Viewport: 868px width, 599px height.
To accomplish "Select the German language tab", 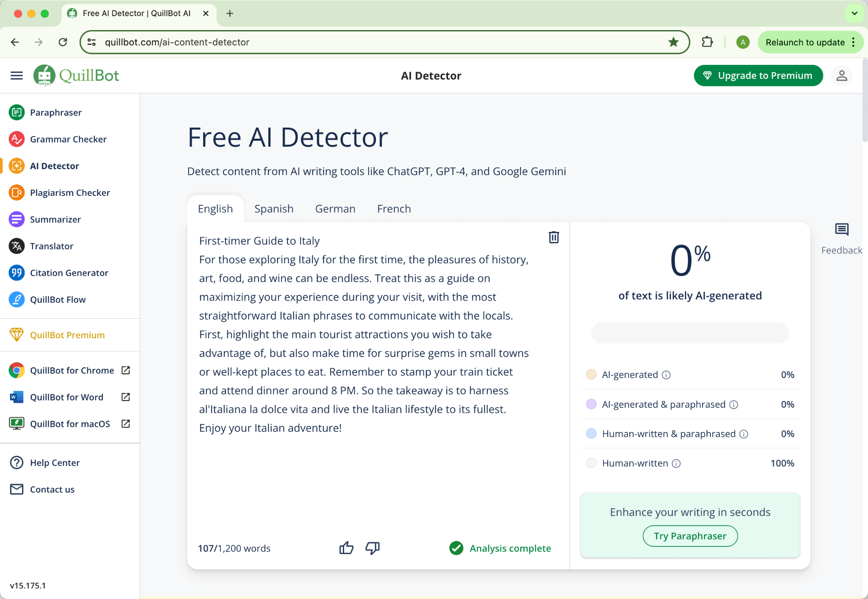I will (334, 209).
